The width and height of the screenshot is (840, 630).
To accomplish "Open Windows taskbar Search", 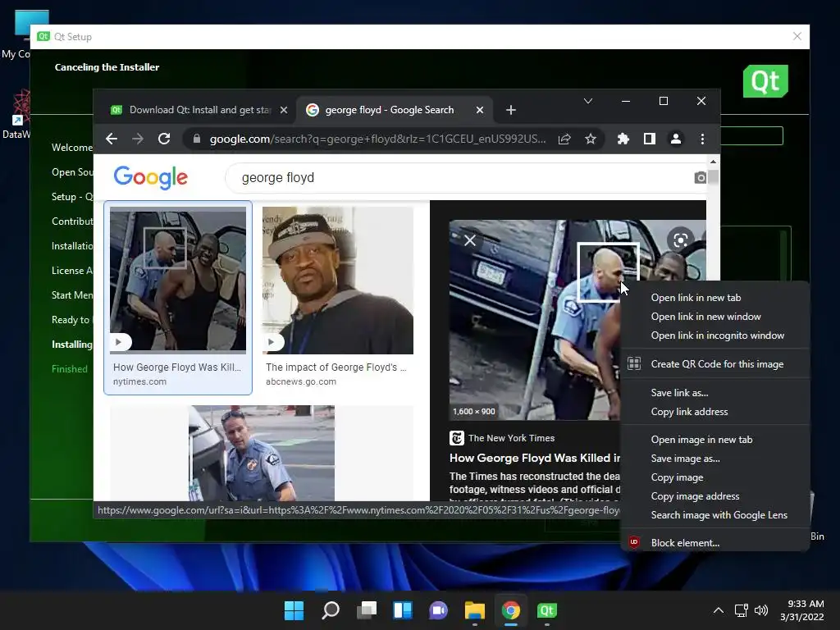I will 330,610.
